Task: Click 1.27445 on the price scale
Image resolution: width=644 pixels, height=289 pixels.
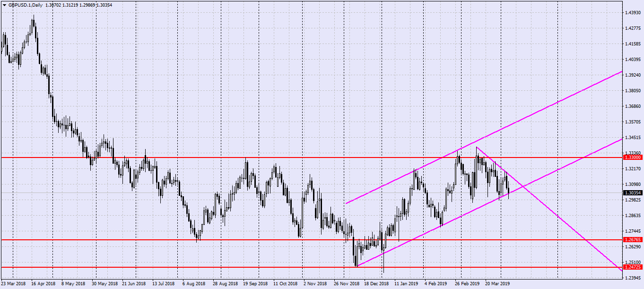Action: (x=633, y=231)
